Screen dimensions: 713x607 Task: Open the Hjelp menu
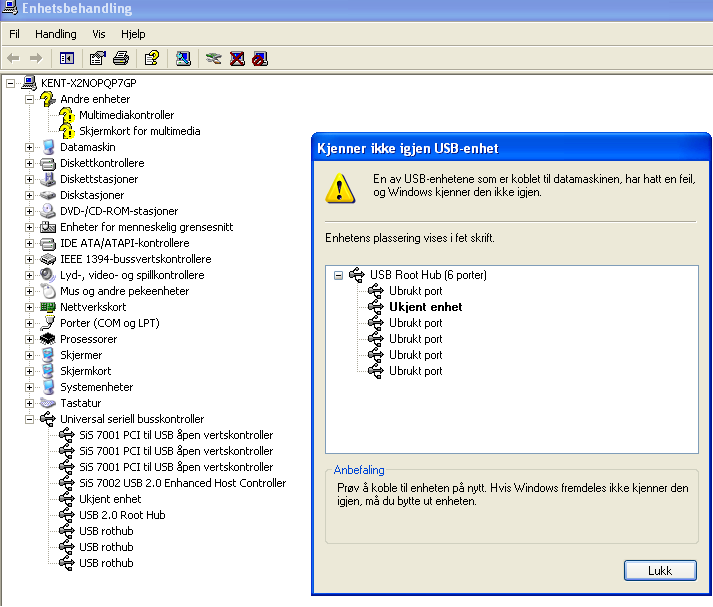[133, 34]
